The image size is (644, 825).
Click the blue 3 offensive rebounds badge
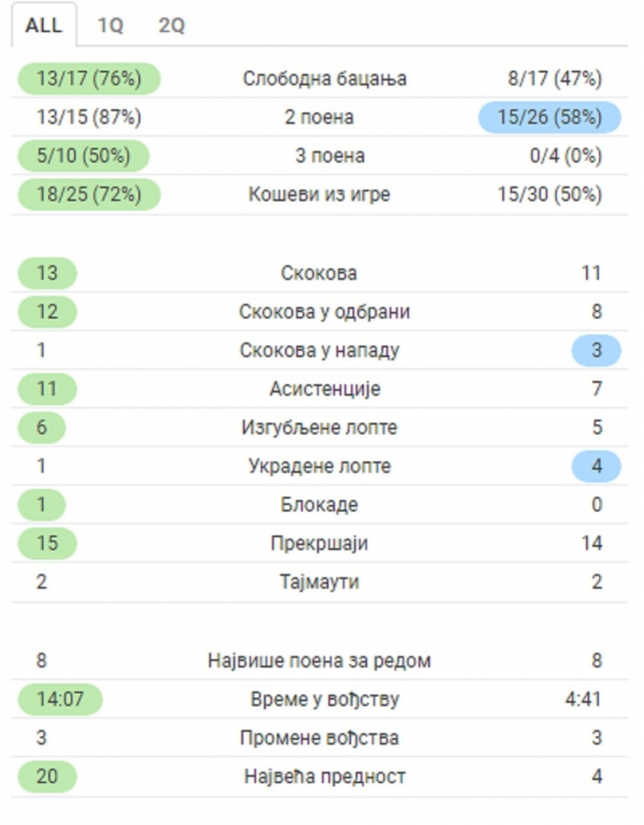click(597, 350)
